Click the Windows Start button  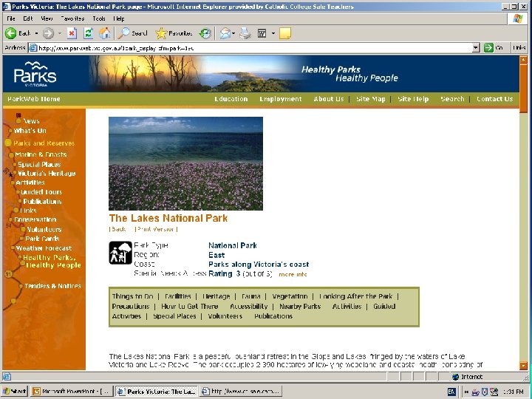(14, 392)
